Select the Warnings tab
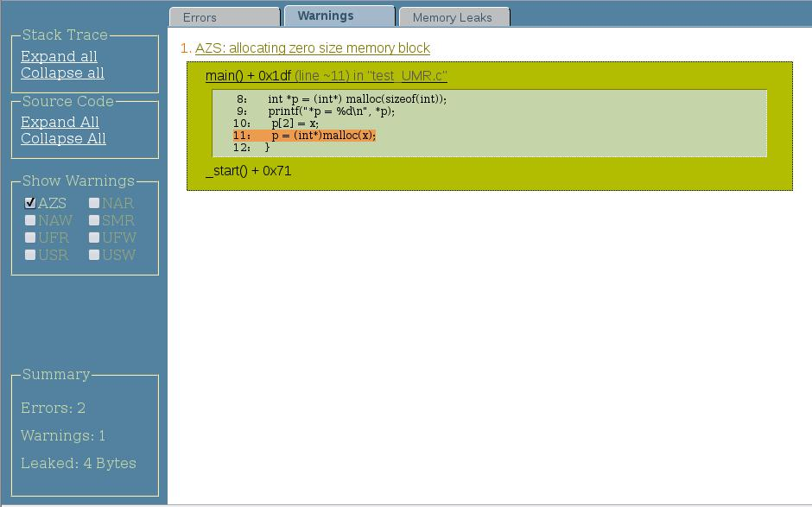812x507 pixels. [x=339, y=16]
